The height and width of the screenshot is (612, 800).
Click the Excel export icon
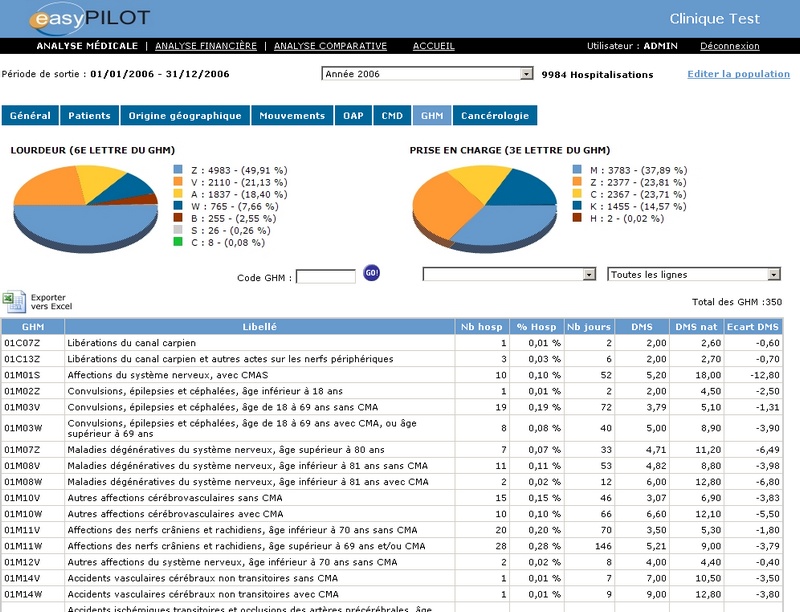14,301
